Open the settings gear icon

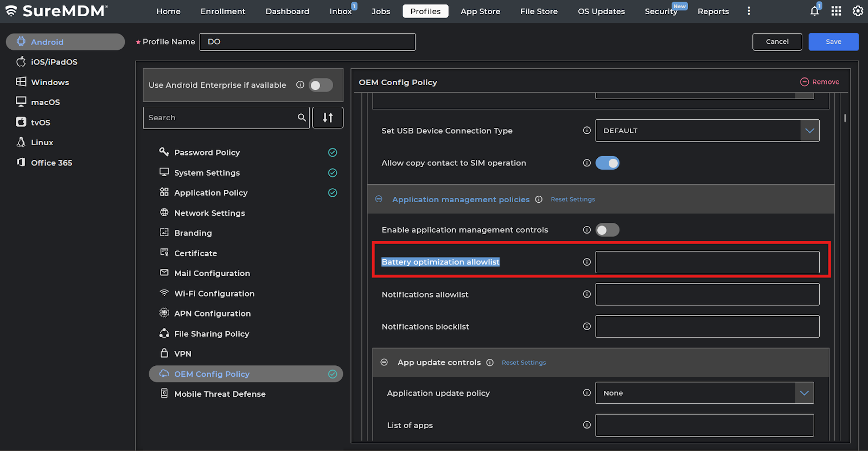pyautogui.click(x=858, y=11)
